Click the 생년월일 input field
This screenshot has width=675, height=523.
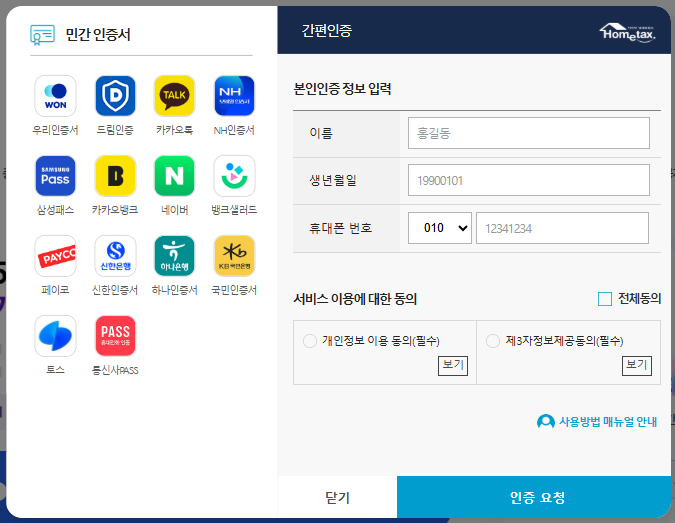pos(529,180)
